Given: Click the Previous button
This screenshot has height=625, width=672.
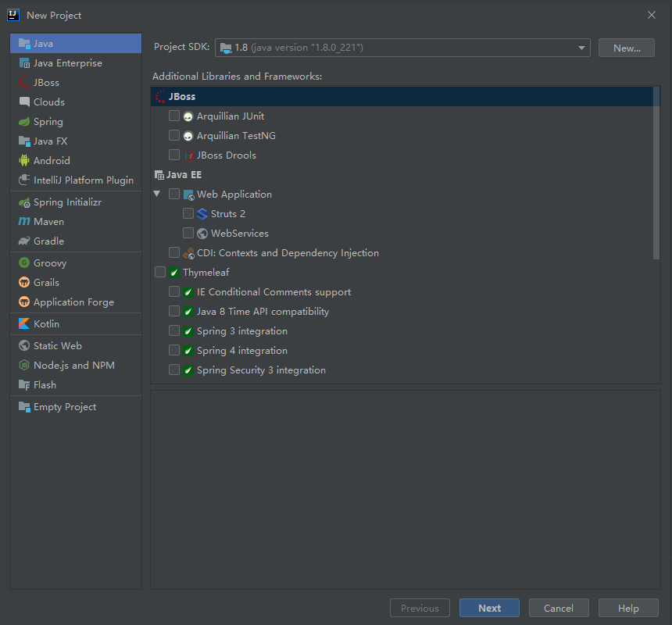Looking at the screenshot, I should point(420,608).
